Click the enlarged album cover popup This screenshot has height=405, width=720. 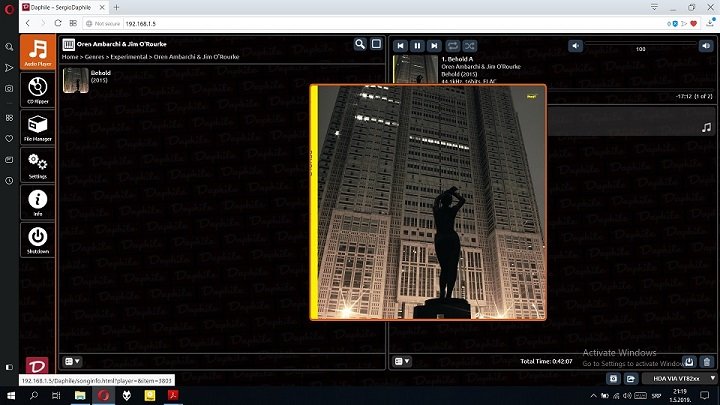(x=428, y=202)
